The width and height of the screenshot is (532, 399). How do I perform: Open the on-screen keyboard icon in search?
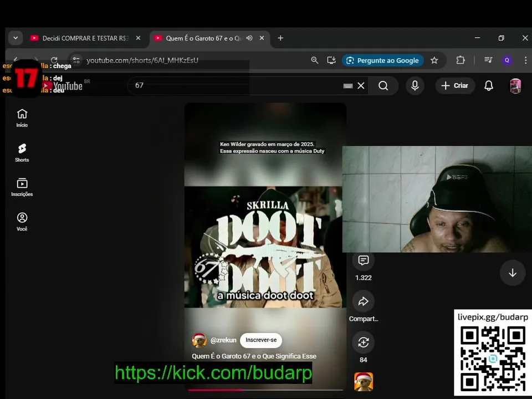348,86
